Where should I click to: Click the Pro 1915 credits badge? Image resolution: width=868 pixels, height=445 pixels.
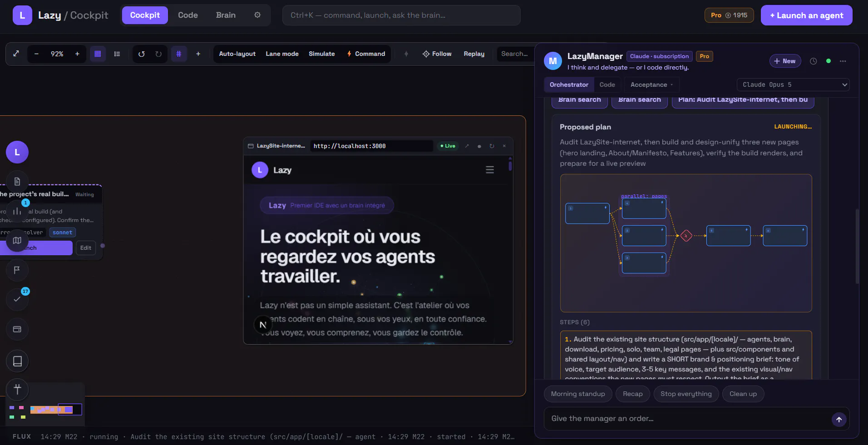[x=729, y=15]
